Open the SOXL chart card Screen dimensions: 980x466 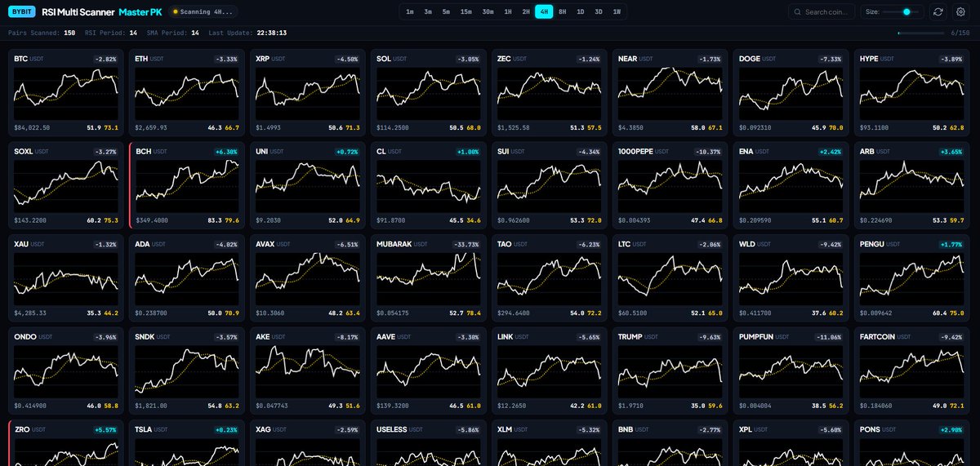point(66,185)
